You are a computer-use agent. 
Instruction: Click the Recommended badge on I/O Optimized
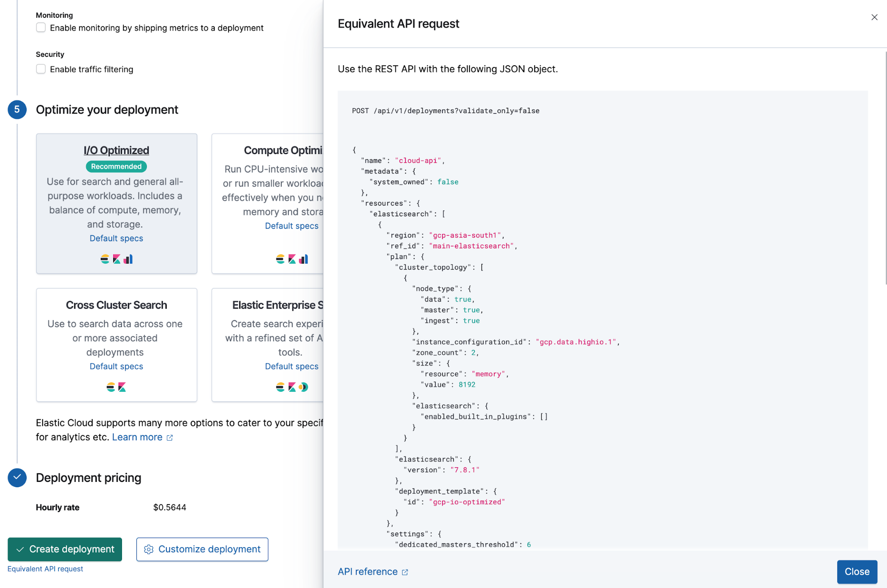coord(116,166)
